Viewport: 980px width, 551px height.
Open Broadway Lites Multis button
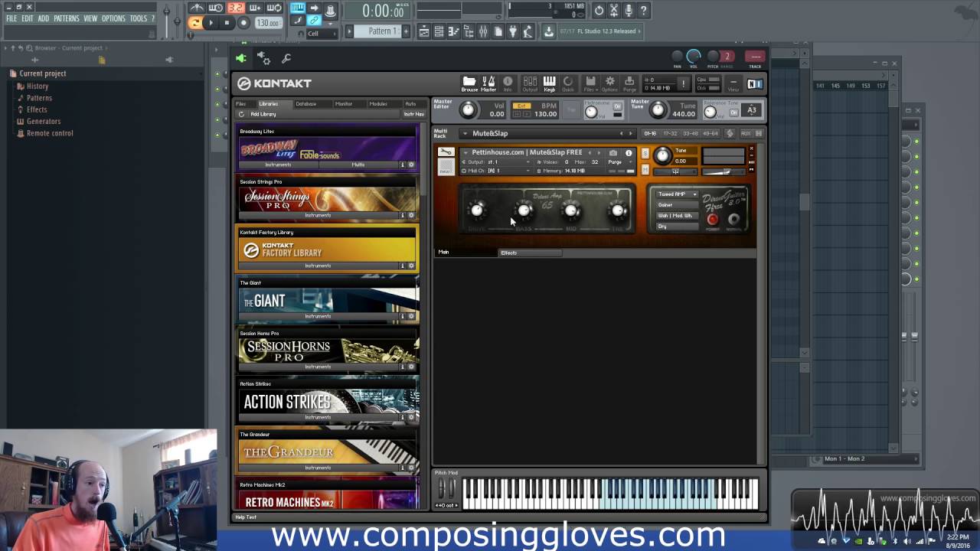[x=358, y=165]
